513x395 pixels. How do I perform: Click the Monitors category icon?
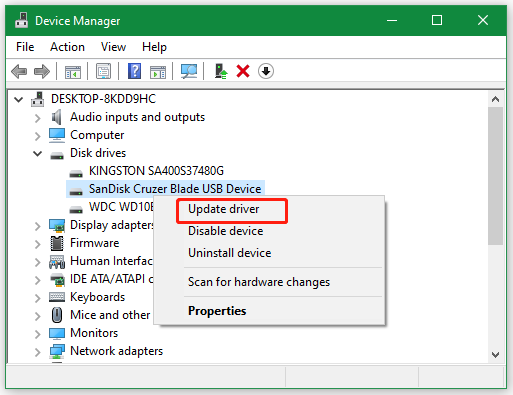57,333
